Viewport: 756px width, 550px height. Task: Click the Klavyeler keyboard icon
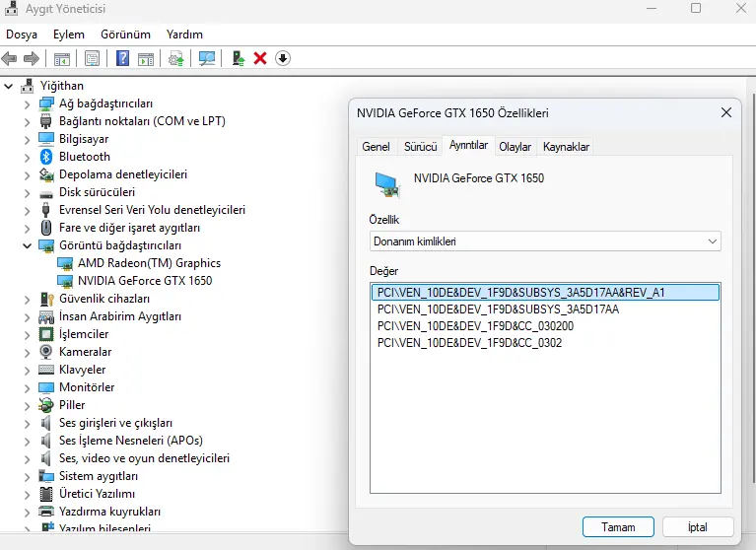[46, 370]
